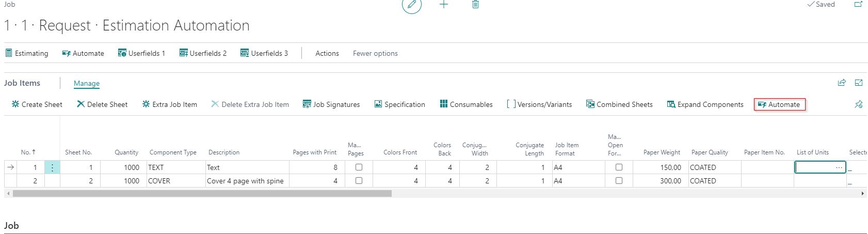Click Delete Sheet
This screenshot has width=868, height=234.
point(102,104)
